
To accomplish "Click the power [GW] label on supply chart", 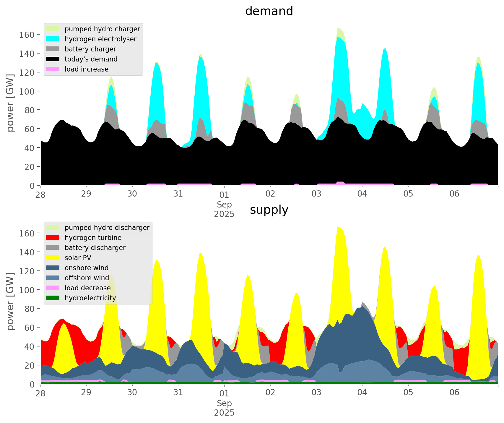I will (x=10, y=302).
